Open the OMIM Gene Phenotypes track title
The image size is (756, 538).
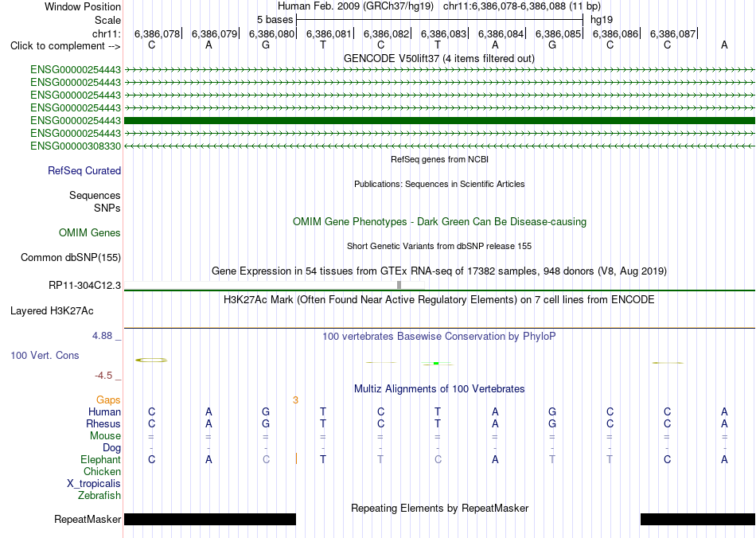coord(440,222)
